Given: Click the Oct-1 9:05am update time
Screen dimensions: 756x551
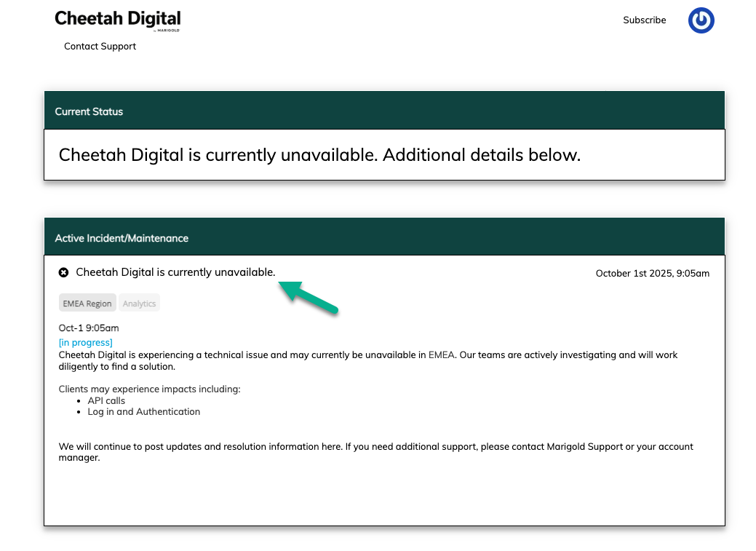Looking at the screenshot, I should click(x=89, y=328).
